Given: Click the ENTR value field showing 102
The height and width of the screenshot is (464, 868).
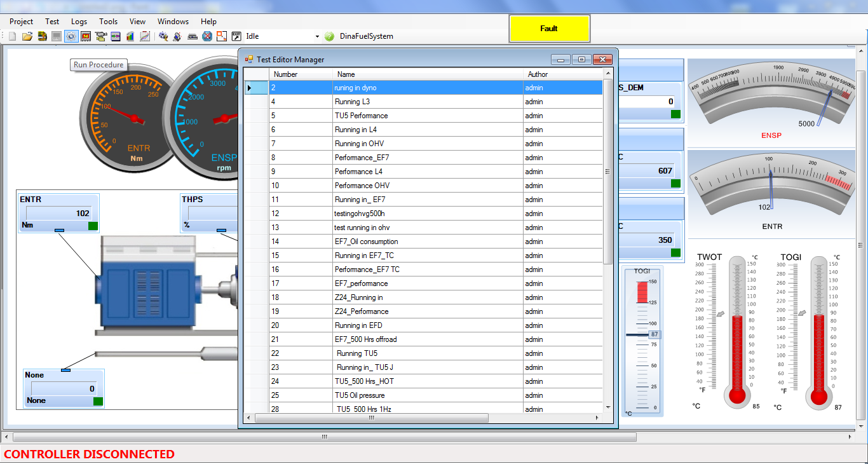Looking at the screenshot, I should [58, 214].
